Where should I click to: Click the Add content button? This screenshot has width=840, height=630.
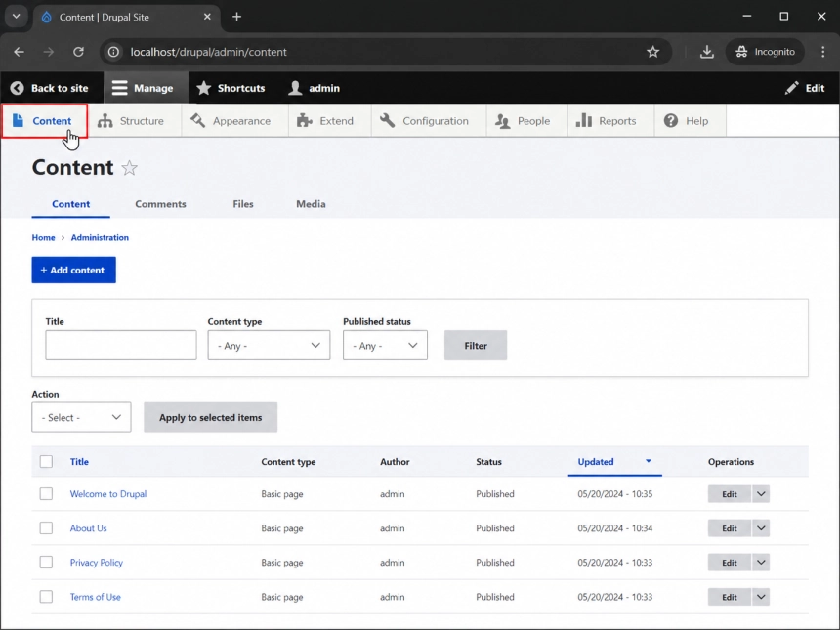73,270
